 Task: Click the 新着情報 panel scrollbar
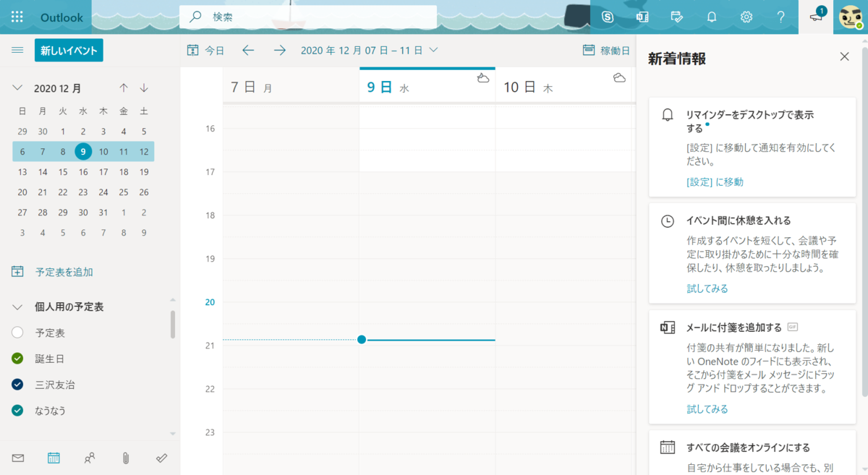coord(864,221)
